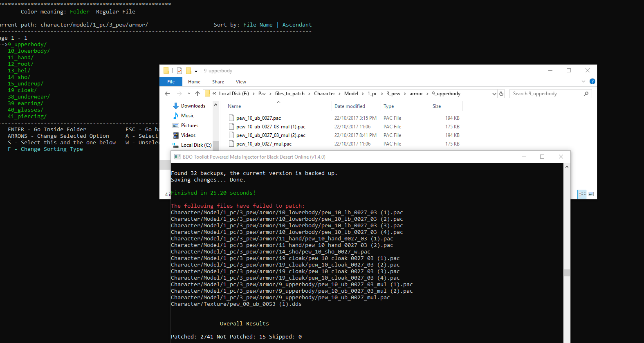Open recent locations dropdown arrow
Screen dimensions: 644x343
[189, 94]
